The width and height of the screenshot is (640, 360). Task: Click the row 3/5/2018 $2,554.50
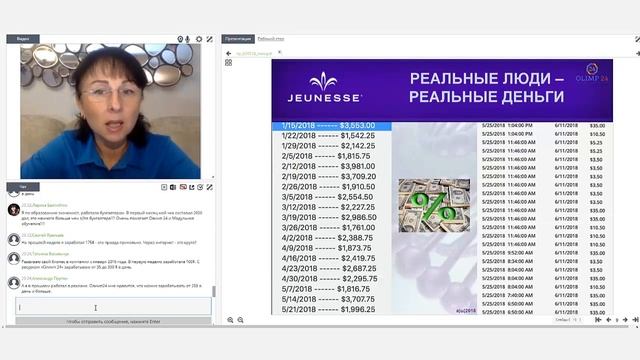click(x=327, y=197)
